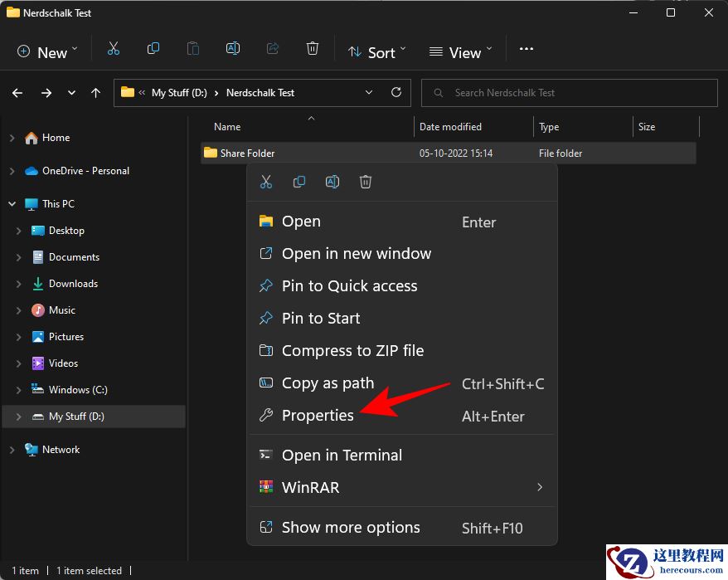Expand the Documents tree node

click(18, 257)
